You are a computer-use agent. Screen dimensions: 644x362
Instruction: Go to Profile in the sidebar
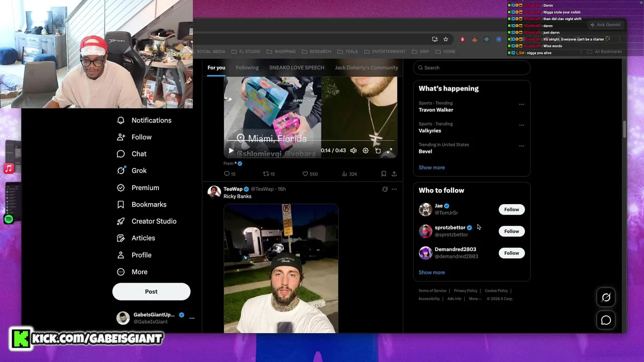coord(134,255)
